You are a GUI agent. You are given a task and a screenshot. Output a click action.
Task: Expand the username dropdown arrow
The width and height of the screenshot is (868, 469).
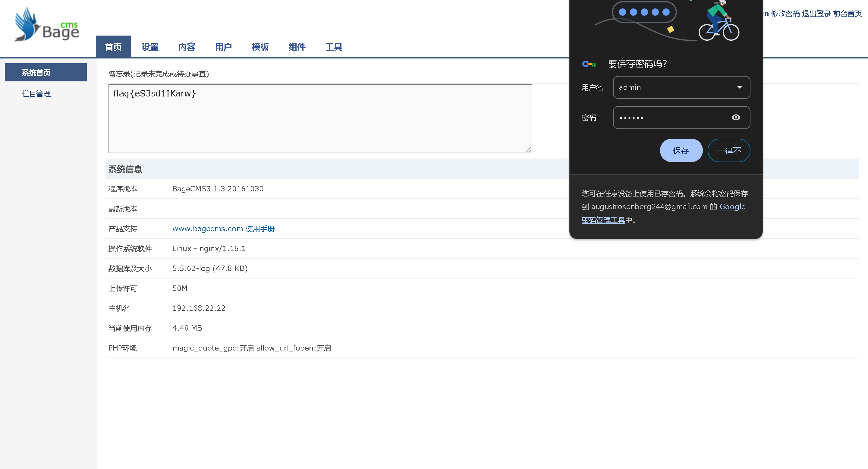click(739, 88)
